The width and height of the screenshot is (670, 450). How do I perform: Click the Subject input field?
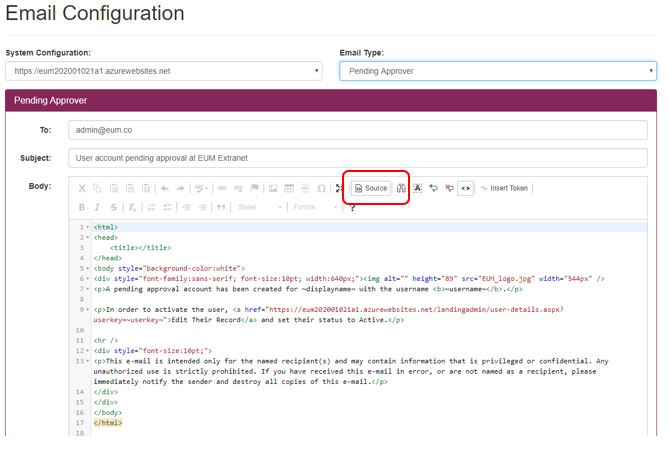pos(358,158)
